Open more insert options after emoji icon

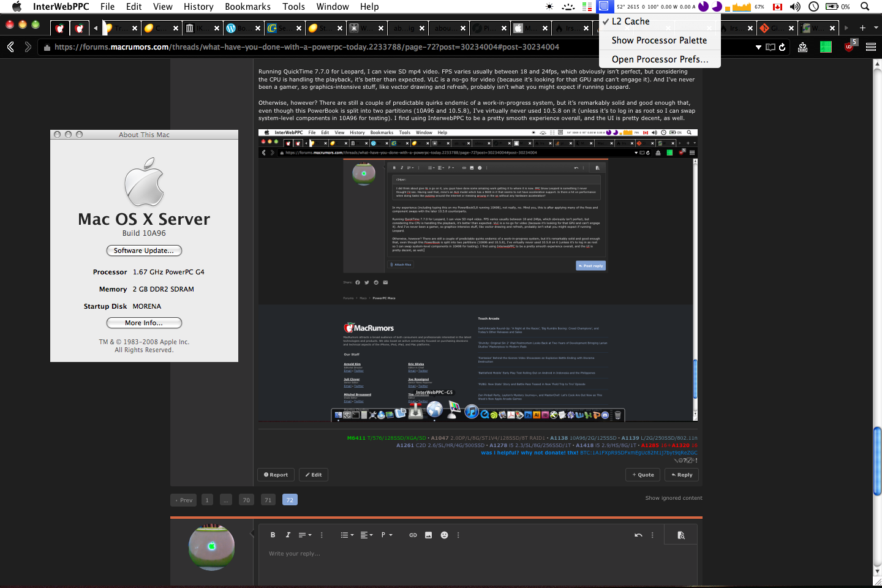(458, 535)
